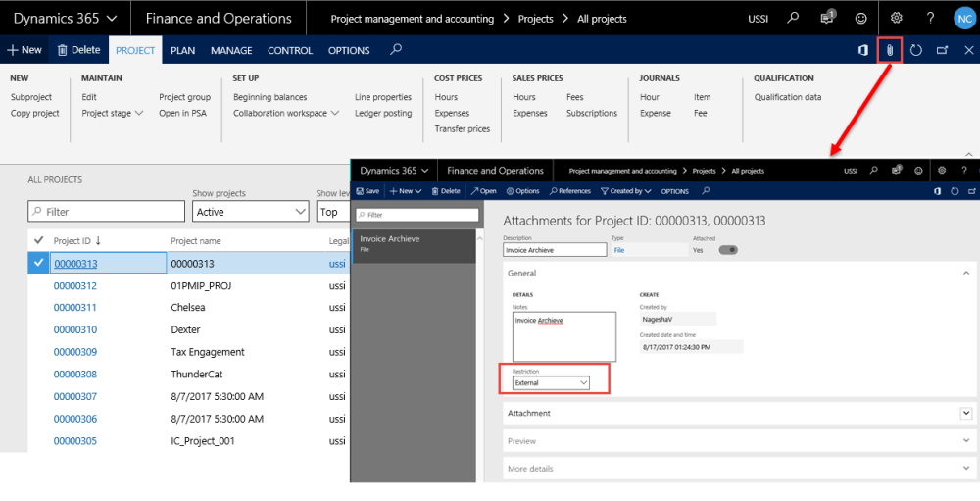Click the ribbon search magnifier icon
The width and height of the screenshot is (980, 501).
(396, 49)
